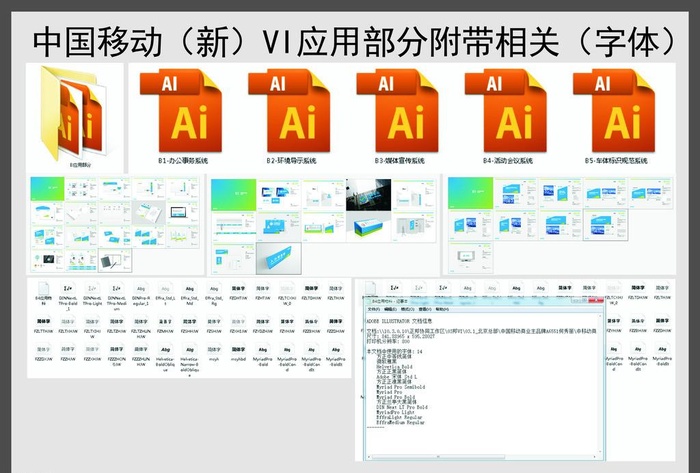The width and height of the screenshot is (700, 473).
Task: Select the Effra_Std_Md font file
Action: click(190, 295)
